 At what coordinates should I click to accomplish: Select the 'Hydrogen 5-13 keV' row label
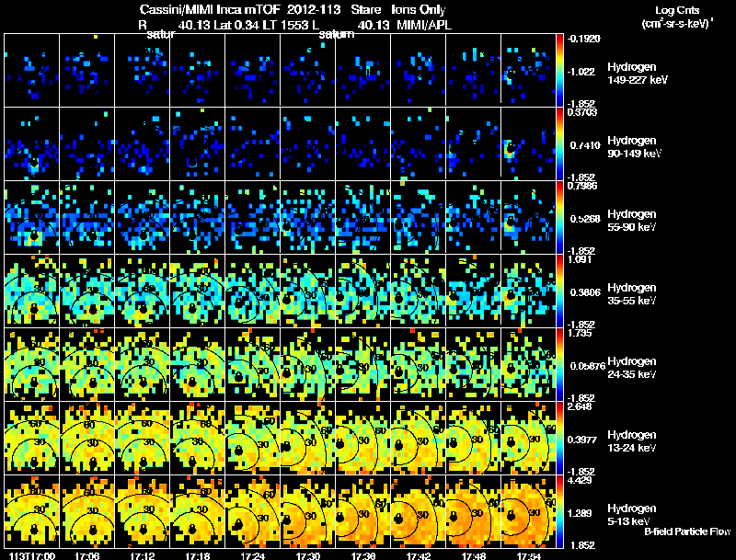(x=632, y=515)
